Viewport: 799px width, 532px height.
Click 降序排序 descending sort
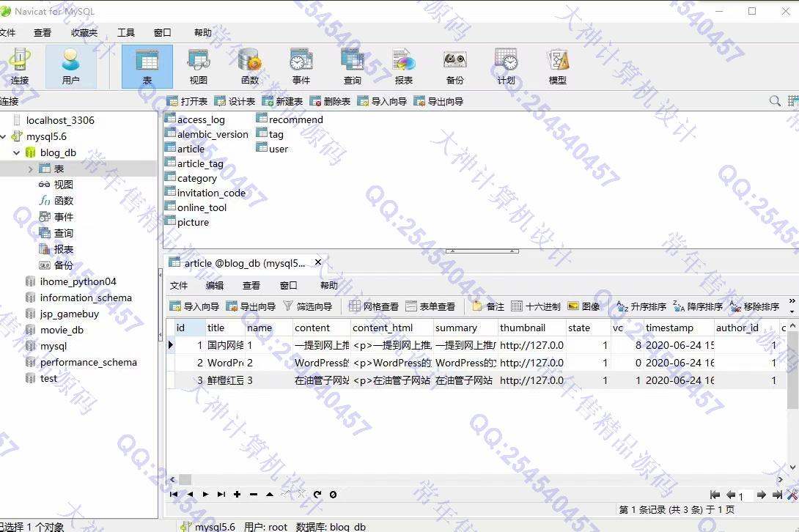coord(698,306)
